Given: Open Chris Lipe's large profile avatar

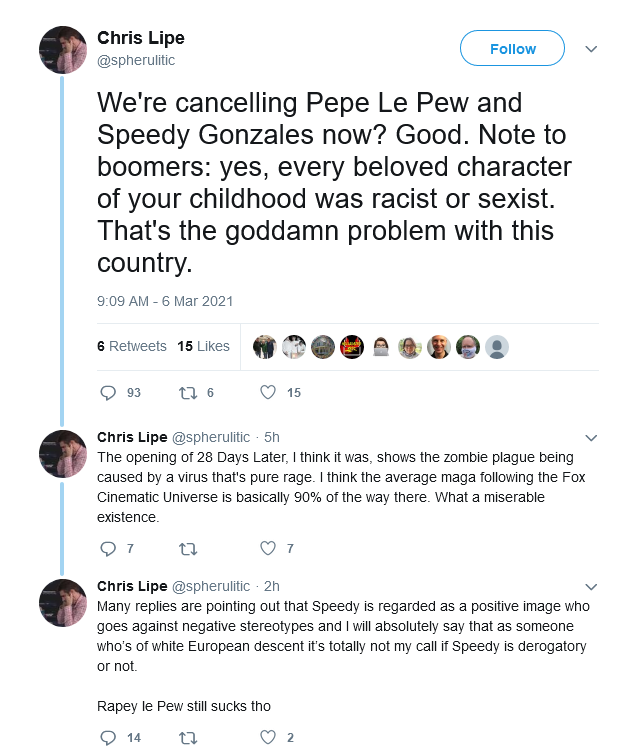Looking at the screenshot, I should [63, 50].
